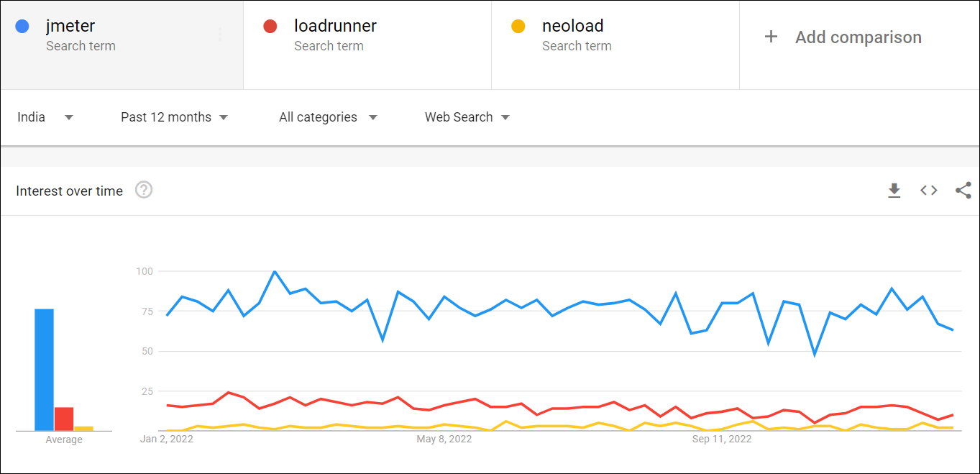Open the Interest over time help icon
Screen dimensions: 980x474
[x=144, y=191]
